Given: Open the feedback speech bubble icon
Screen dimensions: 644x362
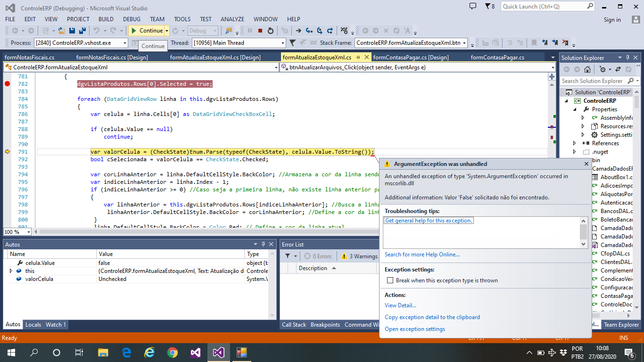Looking at the screenshot, I should (473, 6).
